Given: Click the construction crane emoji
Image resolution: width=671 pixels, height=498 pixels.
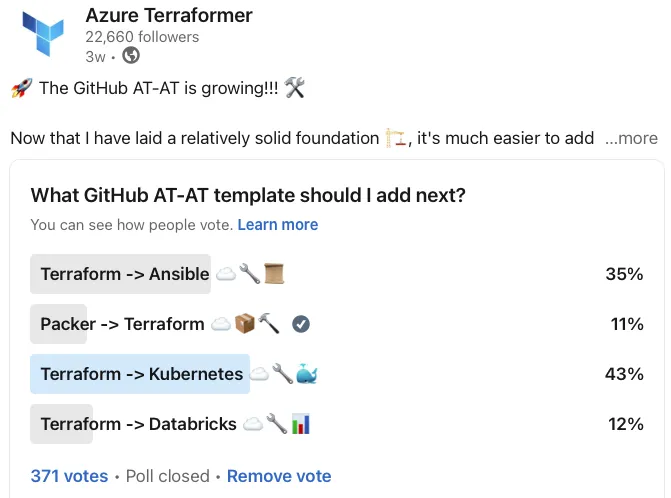Looking at the screenshot, I should (396, 138).
